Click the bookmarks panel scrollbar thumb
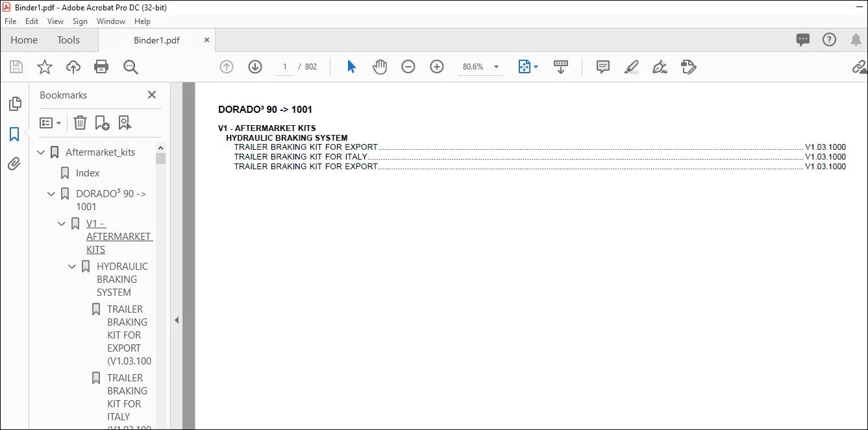 click(x=160, y=158)
